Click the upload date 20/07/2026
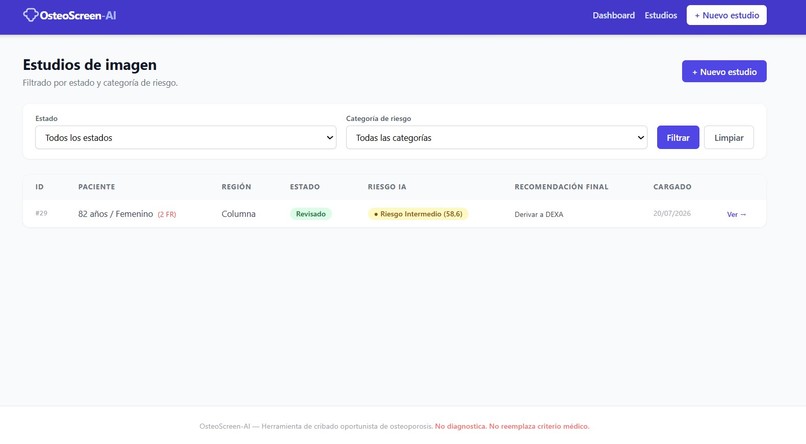Screen dimensions: 806x444 (x=672, y=213)
